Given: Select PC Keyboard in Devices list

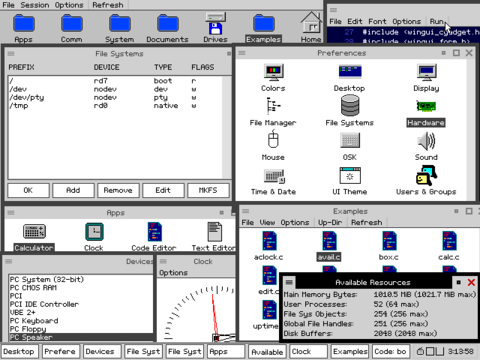Looking at the screenshot, I should (81, 321).
